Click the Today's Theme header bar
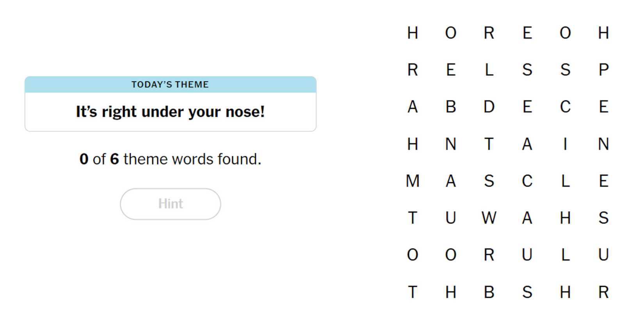This screenshot has width=644, height=322. (x=170, y=85)
